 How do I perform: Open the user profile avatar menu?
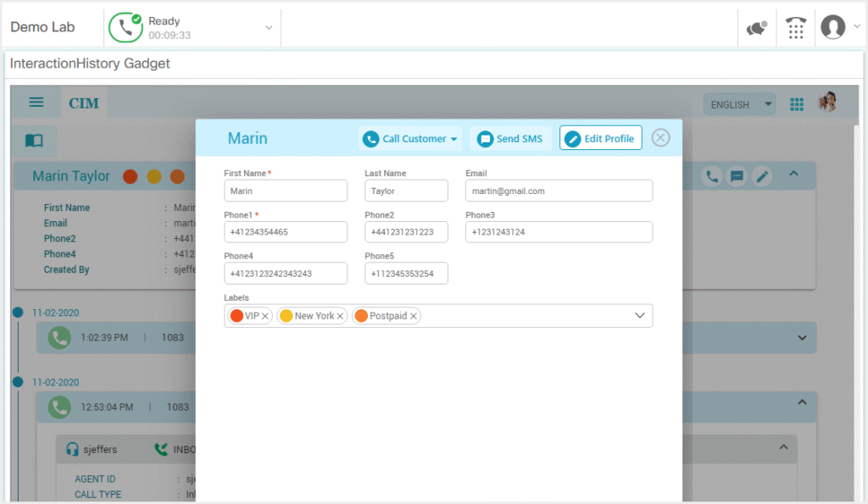(832, 27)
